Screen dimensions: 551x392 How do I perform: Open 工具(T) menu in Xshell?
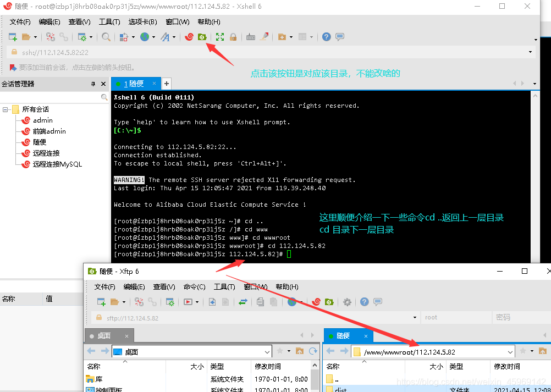[x=109, y=22]
